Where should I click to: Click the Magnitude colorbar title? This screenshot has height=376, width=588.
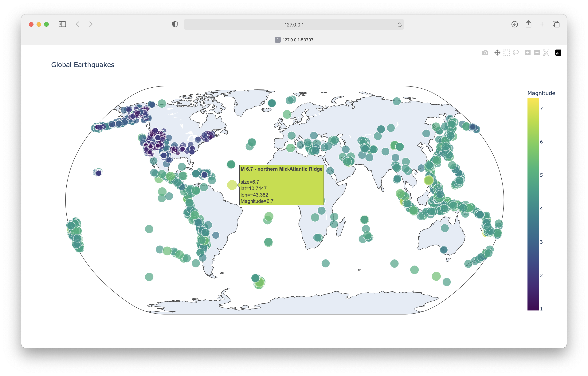point(541,93)
